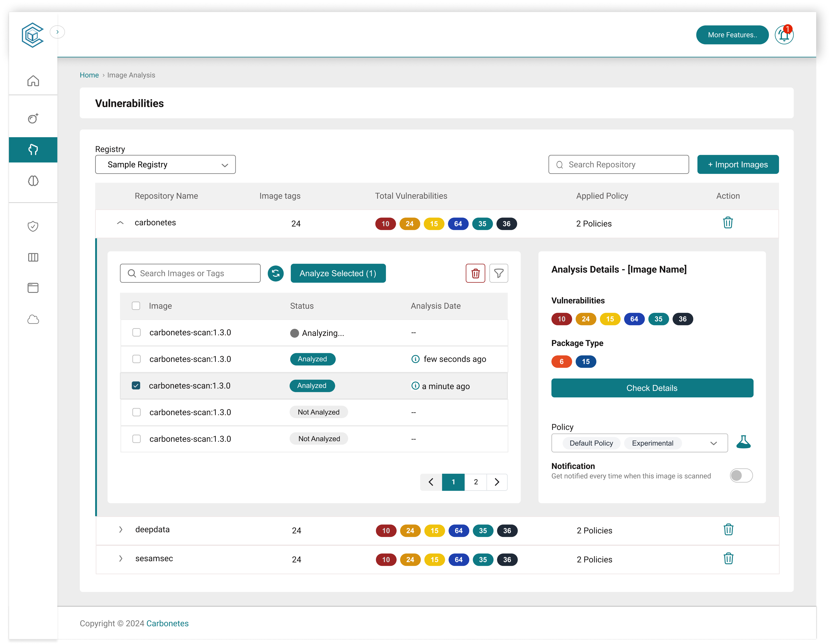This screenshot has width=831, height=644.
Task: Expand the sesamsec repository row
Action: click(121, 559)
